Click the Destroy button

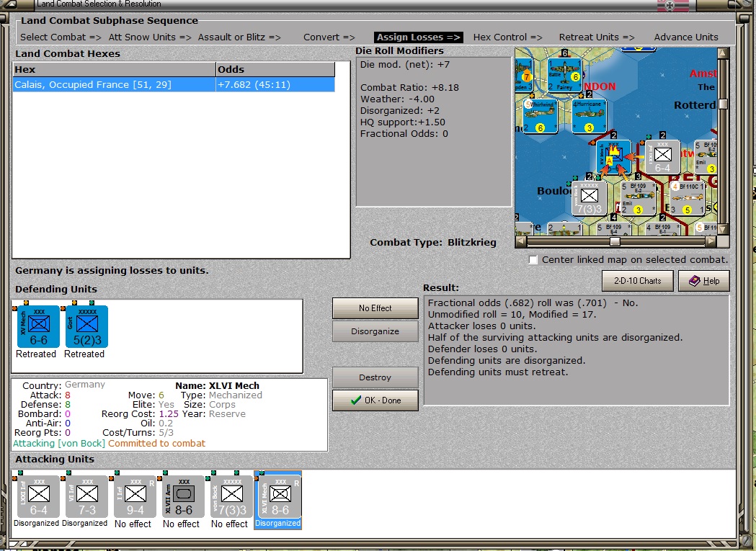coord(375,377)
